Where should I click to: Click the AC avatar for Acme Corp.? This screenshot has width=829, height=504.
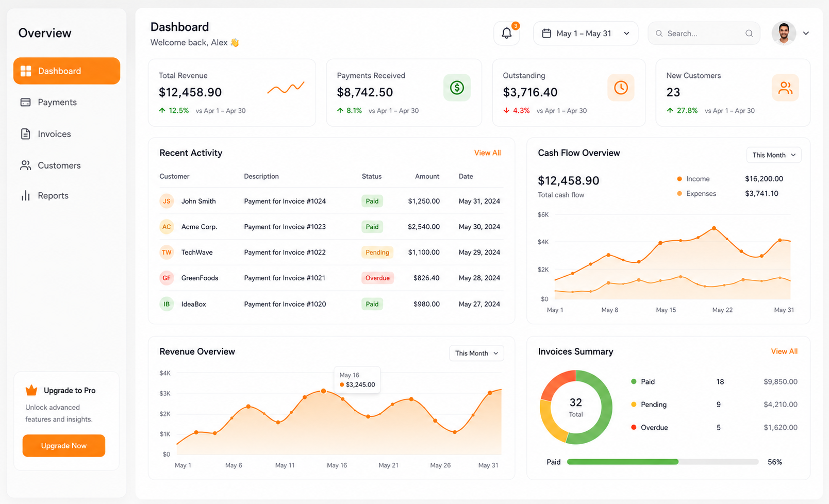[167, 227]
